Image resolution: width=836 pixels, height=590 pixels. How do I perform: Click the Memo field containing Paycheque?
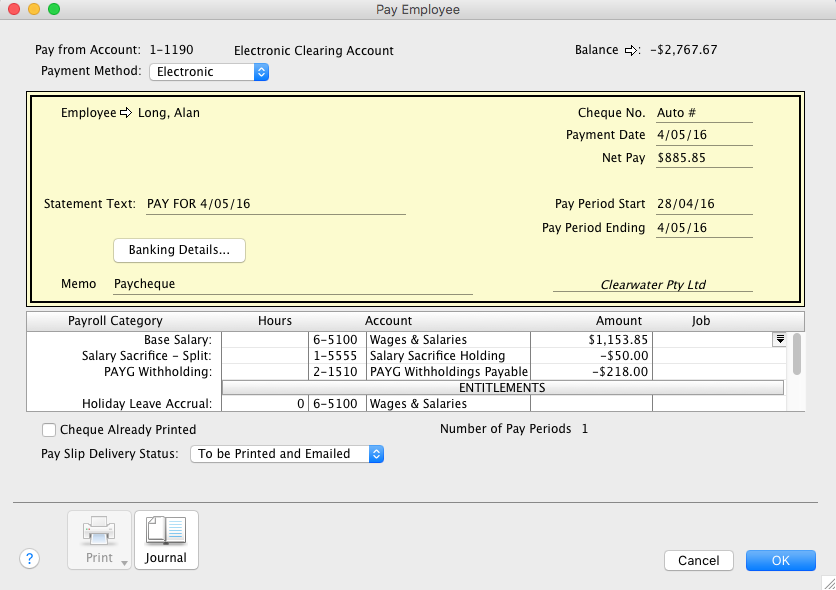click(x=290, y=284)
